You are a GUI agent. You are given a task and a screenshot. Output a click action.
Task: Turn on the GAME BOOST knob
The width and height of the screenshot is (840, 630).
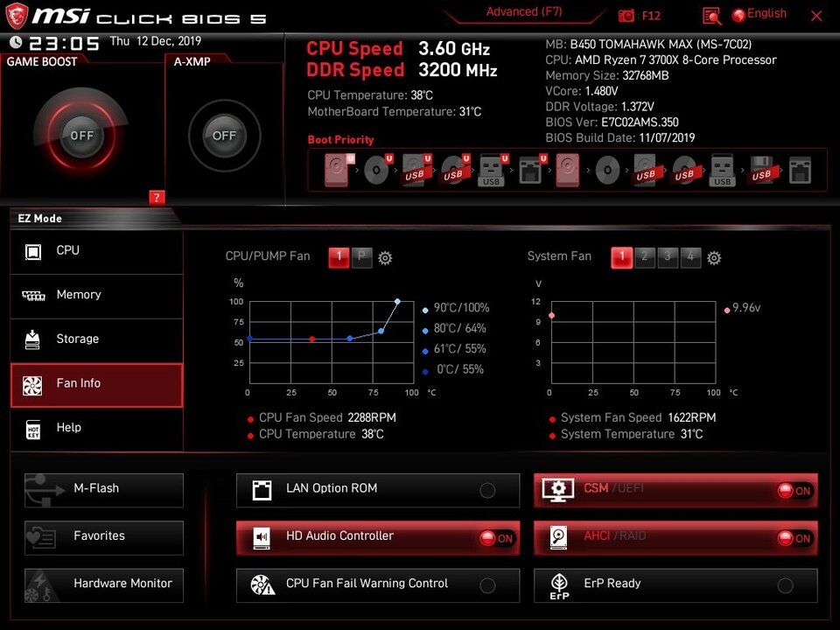[81, 135]
